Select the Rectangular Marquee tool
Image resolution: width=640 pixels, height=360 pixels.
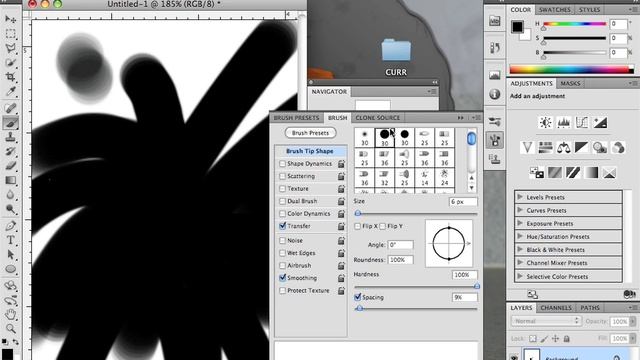tap(11, 34)
